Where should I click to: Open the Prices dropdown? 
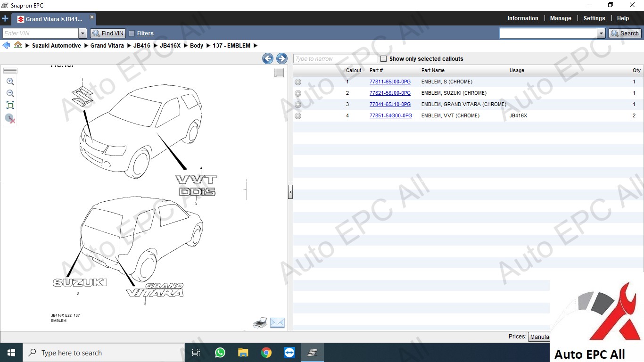tap(539, 337)
